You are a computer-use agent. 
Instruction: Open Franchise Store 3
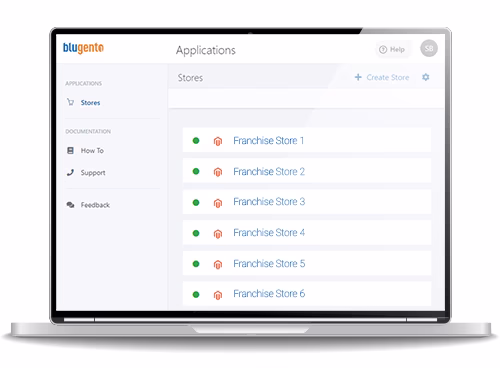269,202
